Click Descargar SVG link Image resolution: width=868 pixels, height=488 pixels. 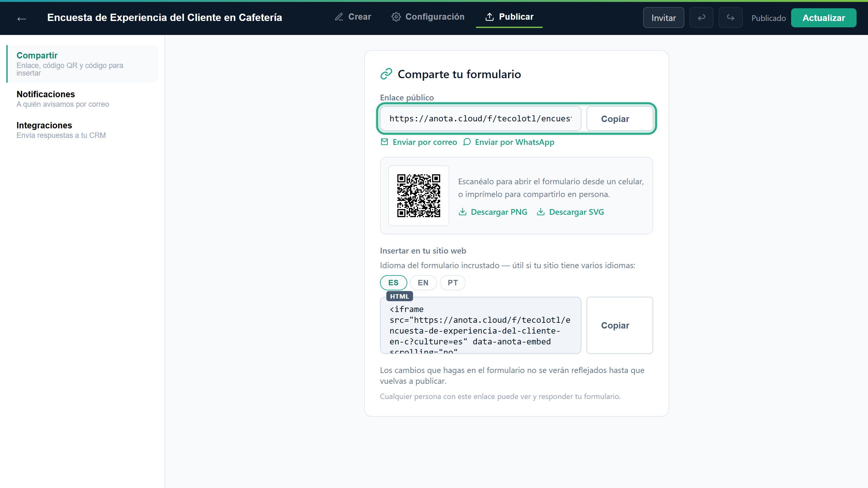pyautogui.click(x=570, y=212)
